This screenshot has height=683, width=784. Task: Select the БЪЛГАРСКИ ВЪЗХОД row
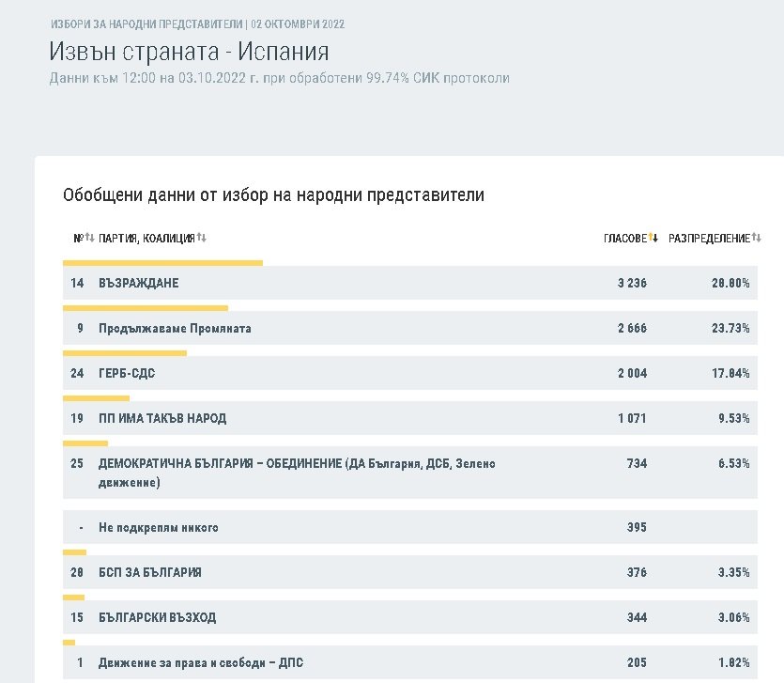pos(157,617)
